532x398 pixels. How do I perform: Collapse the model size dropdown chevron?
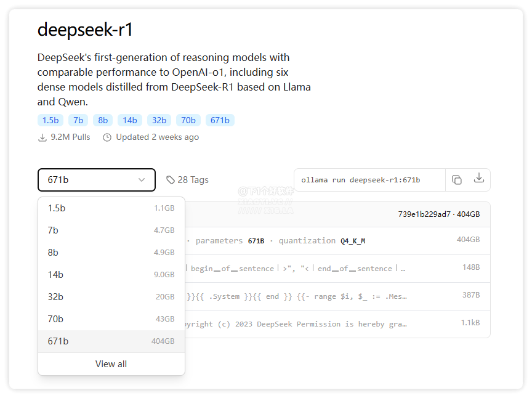pyautogui.click(x=142, y=179)
